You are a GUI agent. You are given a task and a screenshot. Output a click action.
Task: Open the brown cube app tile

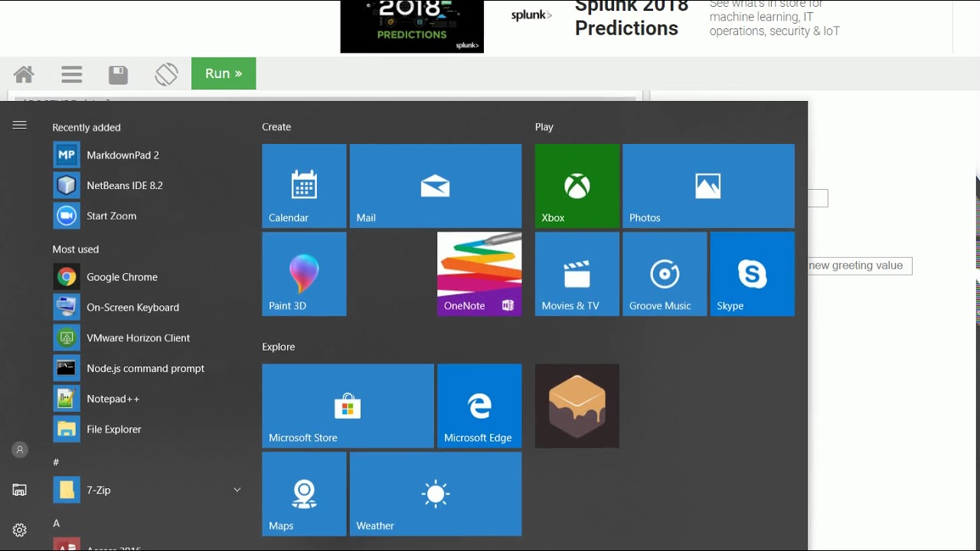tap(577, 406)
